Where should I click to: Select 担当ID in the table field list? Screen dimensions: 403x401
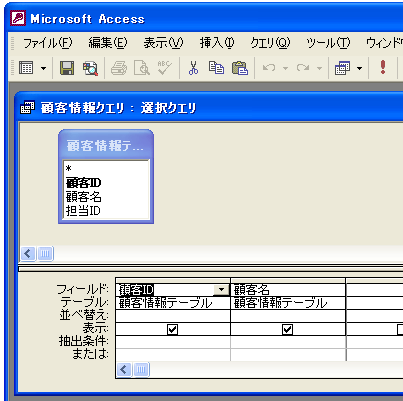coord(106,211)
